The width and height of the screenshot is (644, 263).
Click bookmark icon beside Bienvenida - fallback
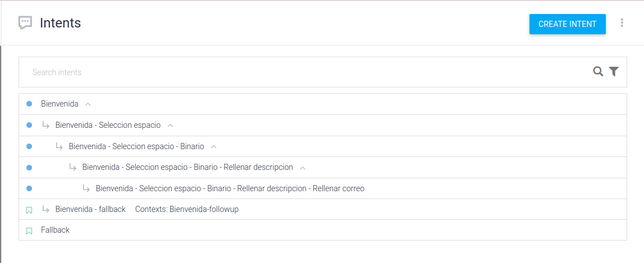29,210
